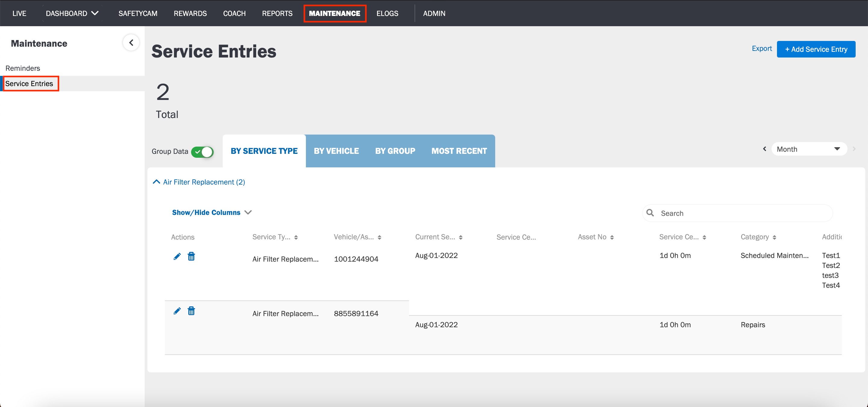The image size is (868, 407).
Task: Click Aug-01-2022 in the Repairs row
Action: tap(436, 325)
